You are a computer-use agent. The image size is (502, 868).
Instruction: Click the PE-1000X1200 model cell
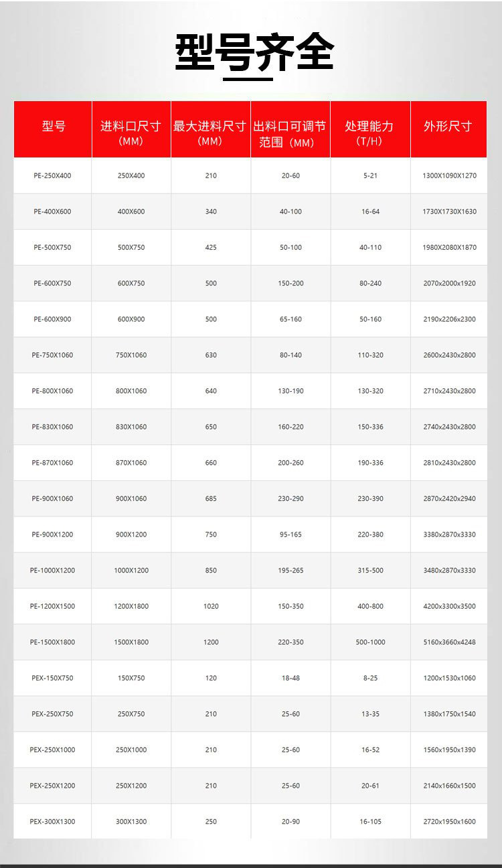tap(52, 570)
